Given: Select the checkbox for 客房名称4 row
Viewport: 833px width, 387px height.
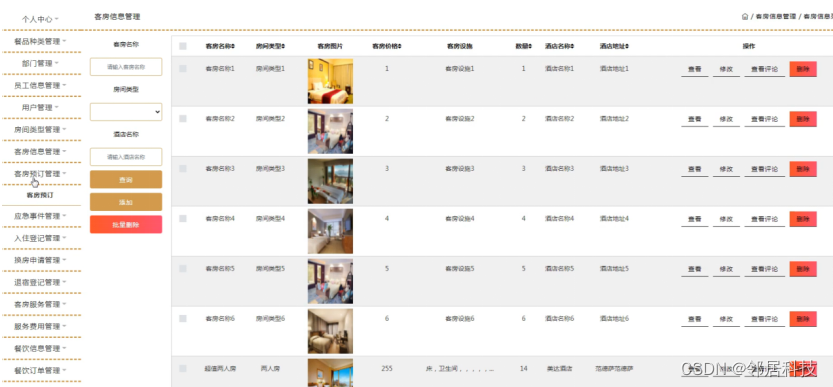Looking at the screenshot, I should [183, 218].
